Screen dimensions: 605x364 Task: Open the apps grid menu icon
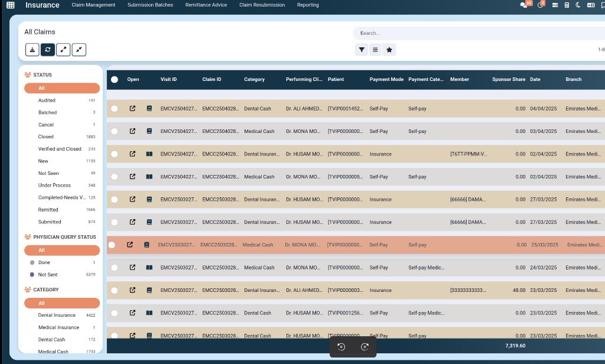(11, 5)
